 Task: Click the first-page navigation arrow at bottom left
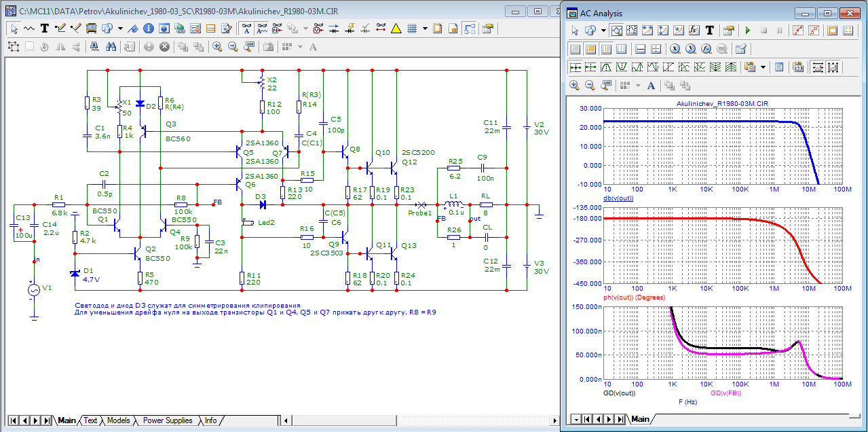(14, 421)
